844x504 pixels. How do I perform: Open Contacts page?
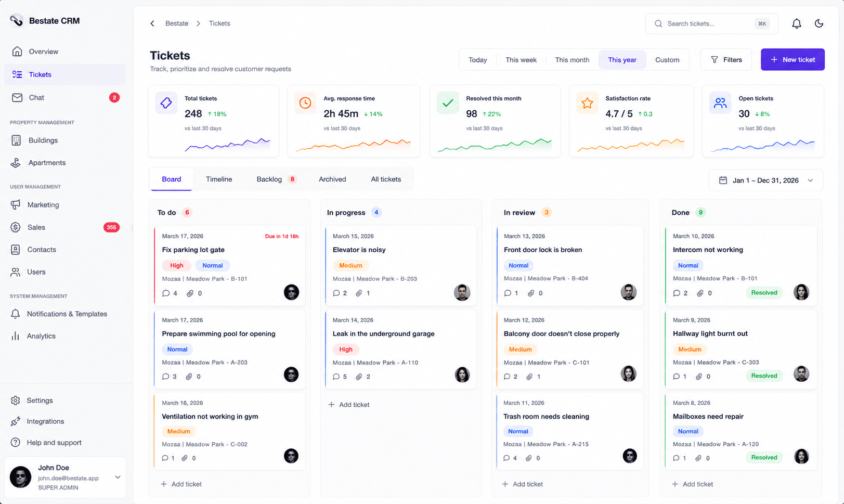pos(65,250)
